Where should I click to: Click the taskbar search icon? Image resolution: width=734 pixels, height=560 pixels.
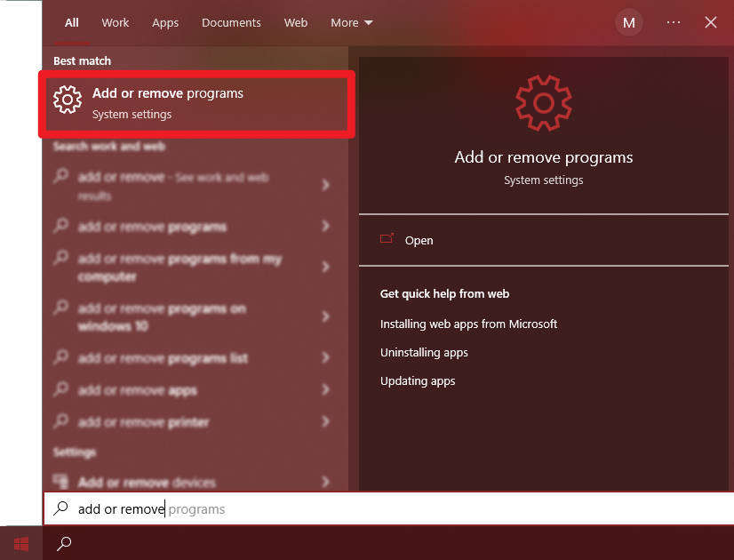pos(62,542)
